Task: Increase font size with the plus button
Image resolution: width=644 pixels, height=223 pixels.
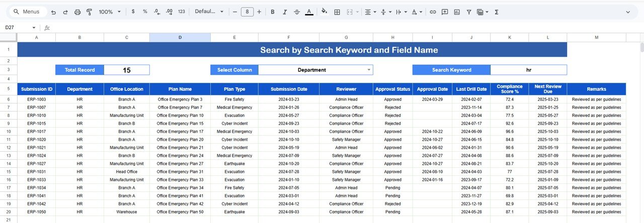Action: click(259, 12)
